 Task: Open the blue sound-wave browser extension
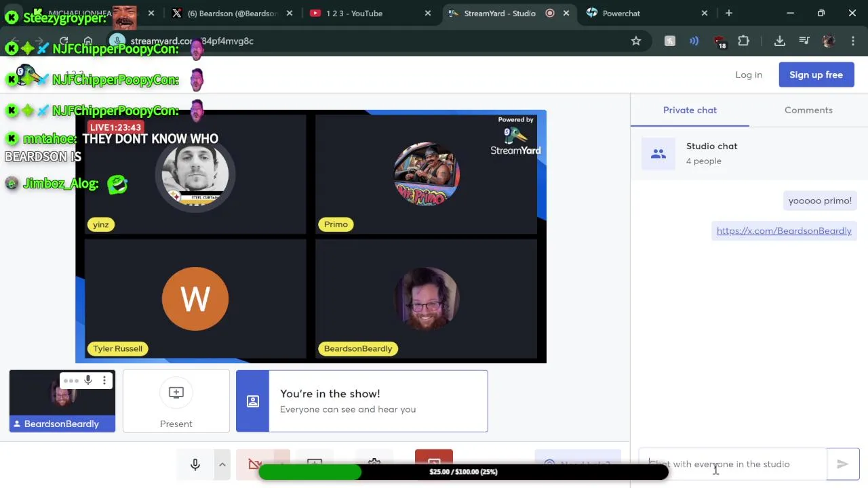pos(694,41)
